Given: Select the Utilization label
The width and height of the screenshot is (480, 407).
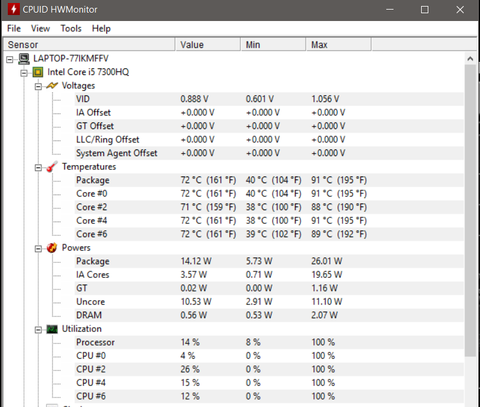Looking at the screenshot, I should 82,329.
